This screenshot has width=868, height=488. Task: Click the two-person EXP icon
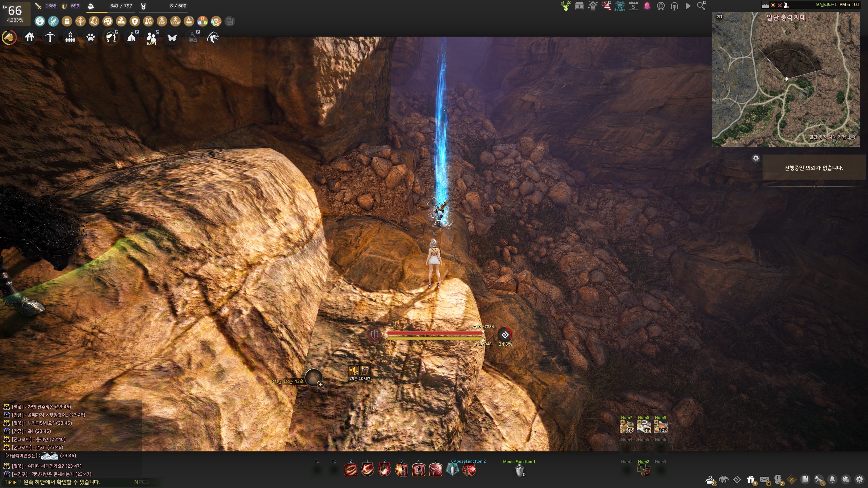pos(152,37)
